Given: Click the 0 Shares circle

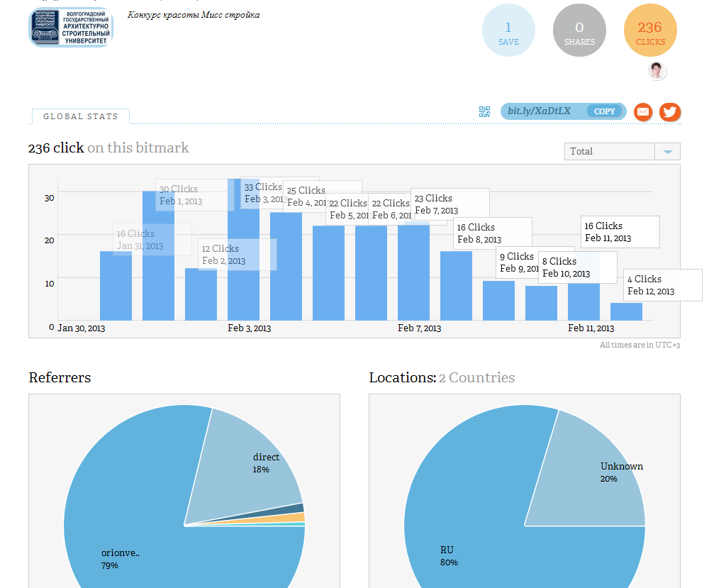Looking at the screenshot, I should (579, 30).
